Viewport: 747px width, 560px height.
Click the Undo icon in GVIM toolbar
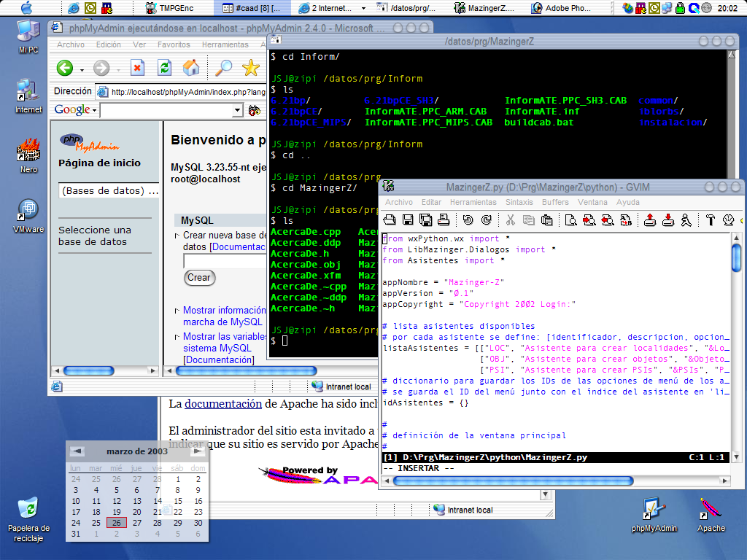pos(468,219)
